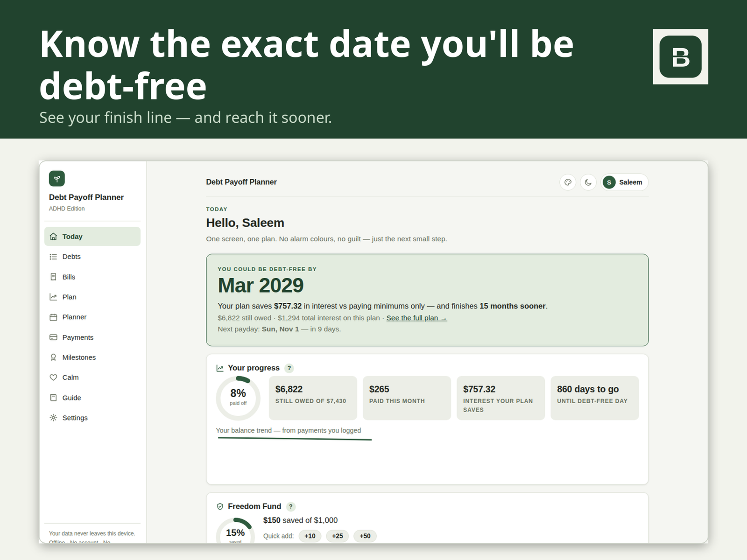The height and width of the screenshot is (560, 747).
Task: Click the $757.32 interest saved card
Action: point(500,398)
